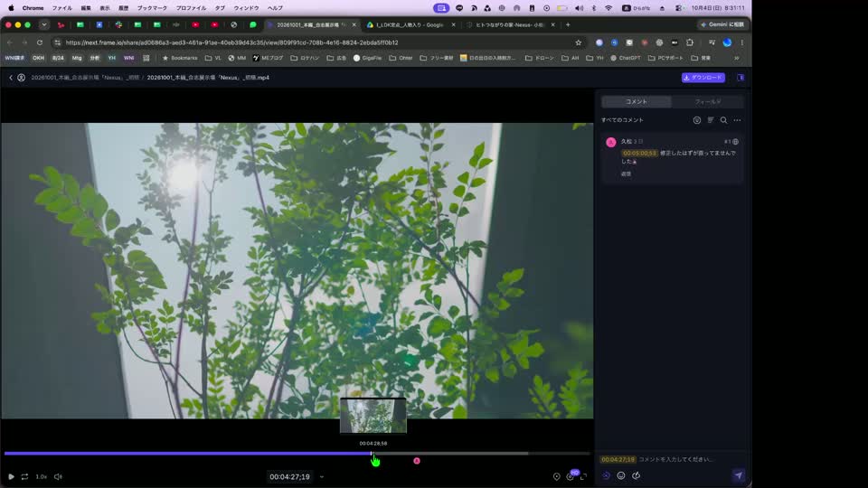Click the Chrome address bar URL
Image resolution: width=868 pixels, height=488 pixels.
232,42
